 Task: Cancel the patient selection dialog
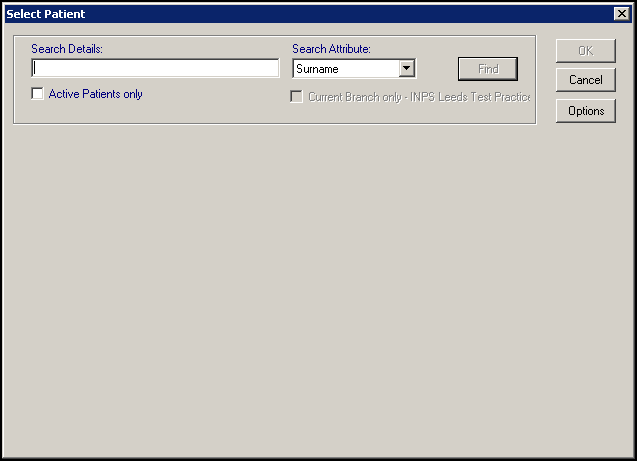(585, 80)
